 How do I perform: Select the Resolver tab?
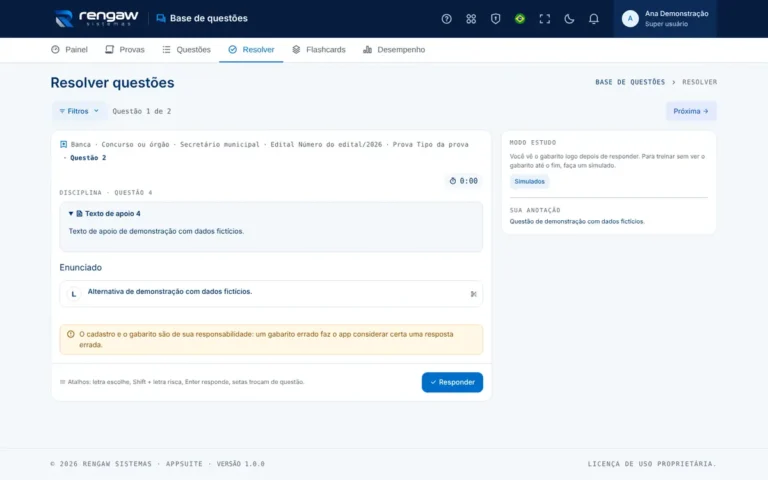tap(251, 49)
